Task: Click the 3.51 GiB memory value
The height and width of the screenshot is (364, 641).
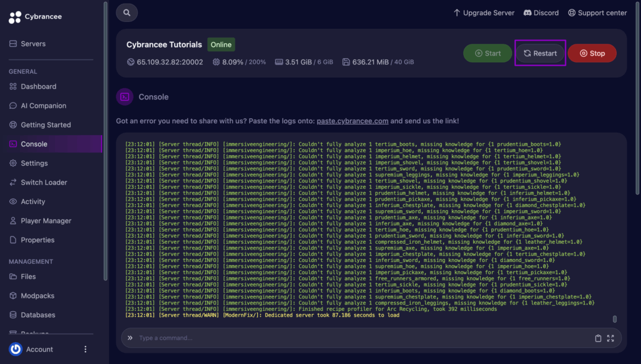Action: pyautogui.click(x=299, y=62)
